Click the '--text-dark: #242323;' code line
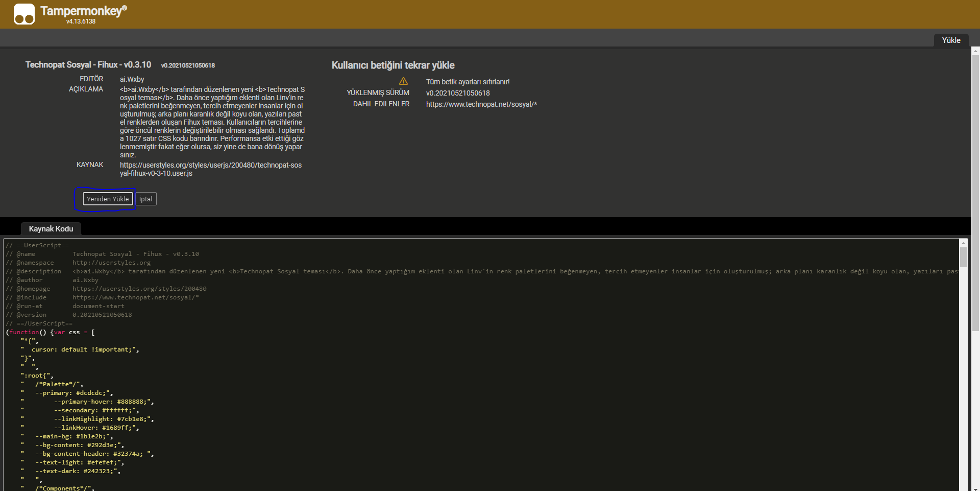 click(x=71, y=471)
